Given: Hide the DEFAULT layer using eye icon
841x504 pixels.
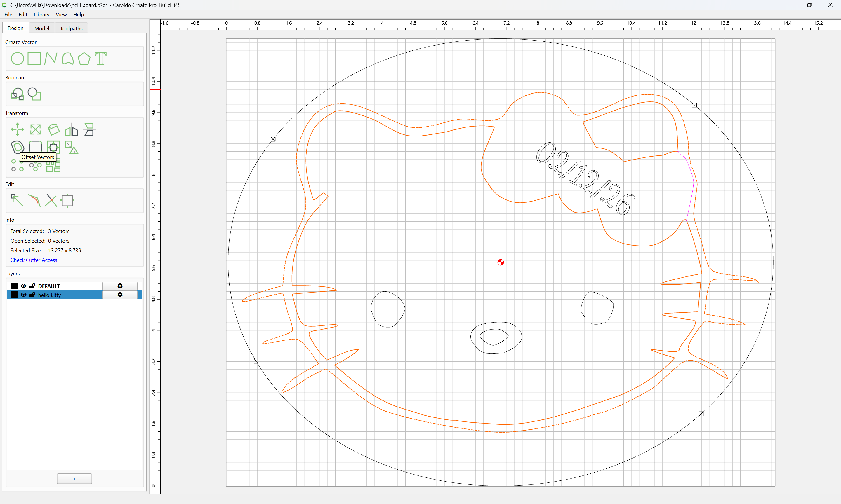Looking at the screenshot, I should tap(23, 286).
